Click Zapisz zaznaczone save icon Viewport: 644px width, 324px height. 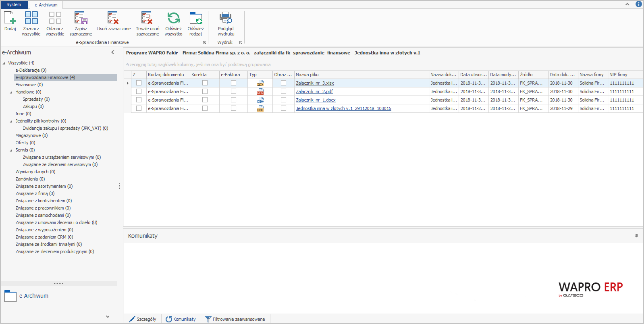click(81, 19)
